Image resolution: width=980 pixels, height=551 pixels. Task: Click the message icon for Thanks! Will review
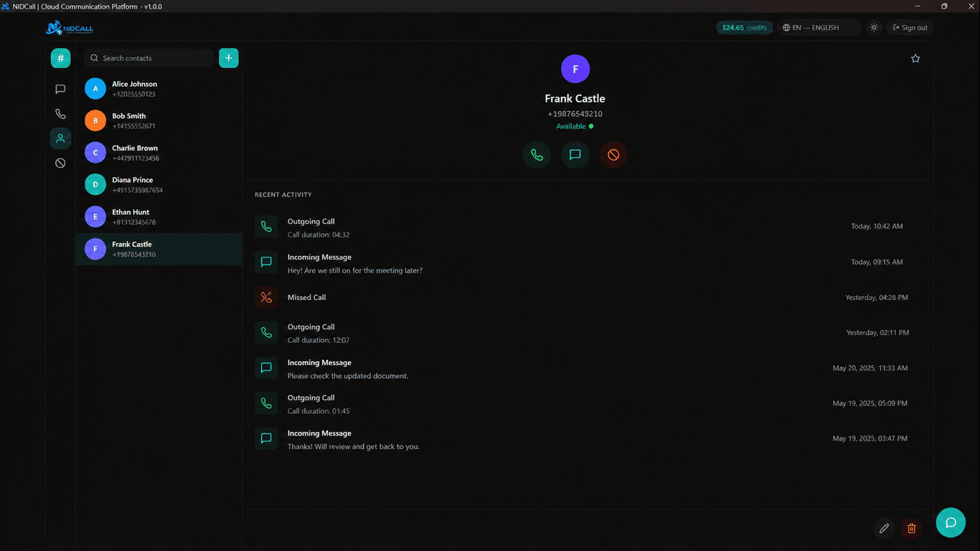click(266, 438)
